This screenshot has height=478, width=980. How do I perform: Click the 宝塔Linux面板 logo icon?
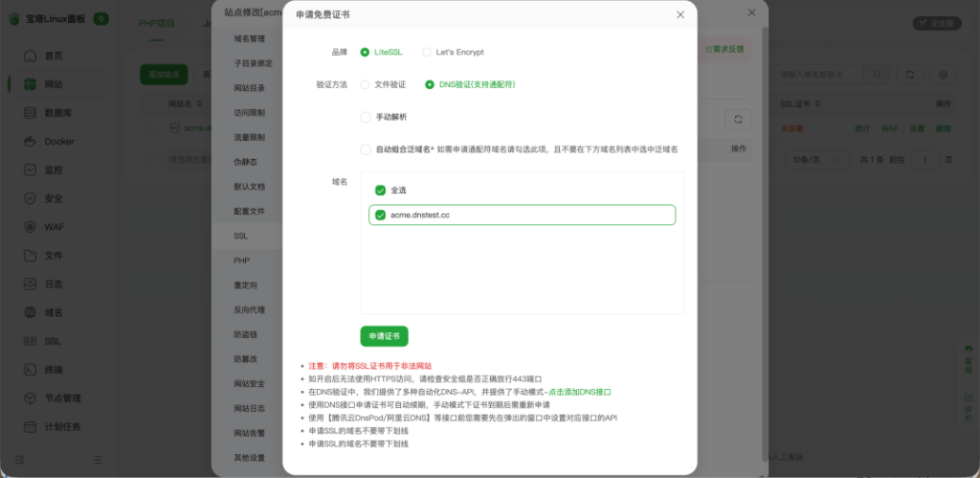[x=14, y=19]
